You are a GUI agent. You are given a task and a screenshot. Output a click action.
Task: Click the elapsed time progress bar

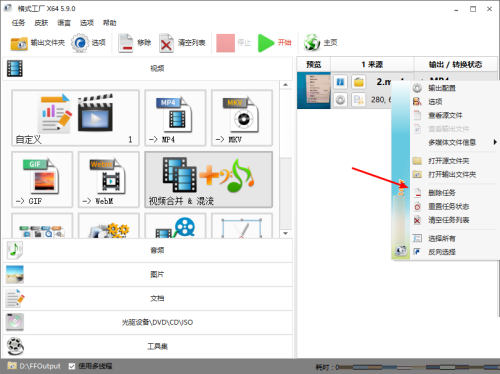click(x=419, y=367)
